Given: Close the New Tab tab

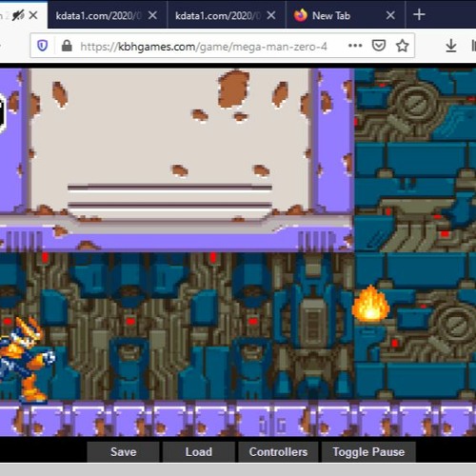Looking at the screenshot, I should click(x=390, y=15).
